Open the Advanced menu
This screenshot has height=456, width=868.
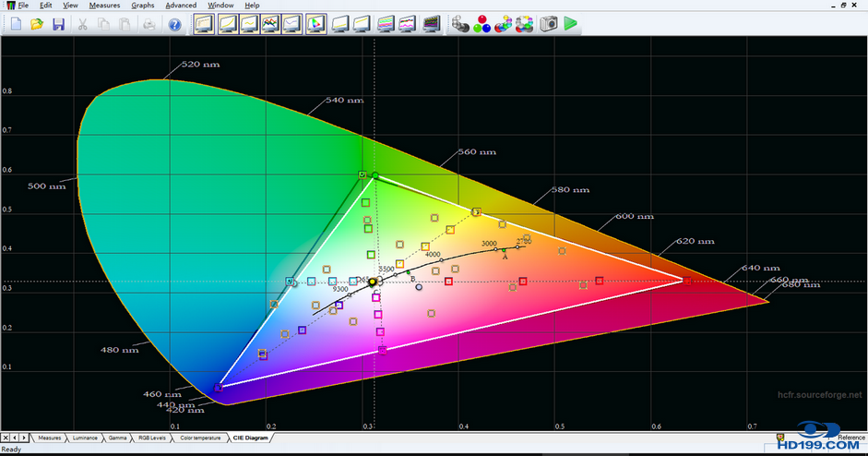coord(181,5)
